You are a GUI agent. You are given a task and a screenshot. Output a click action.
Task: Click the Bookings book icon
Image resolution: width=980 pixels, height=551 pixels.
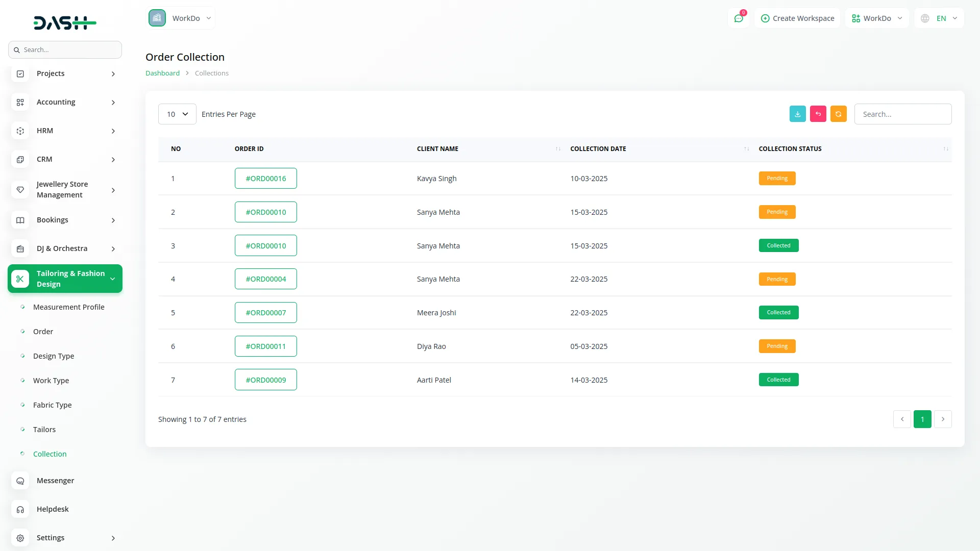(20, 220)
